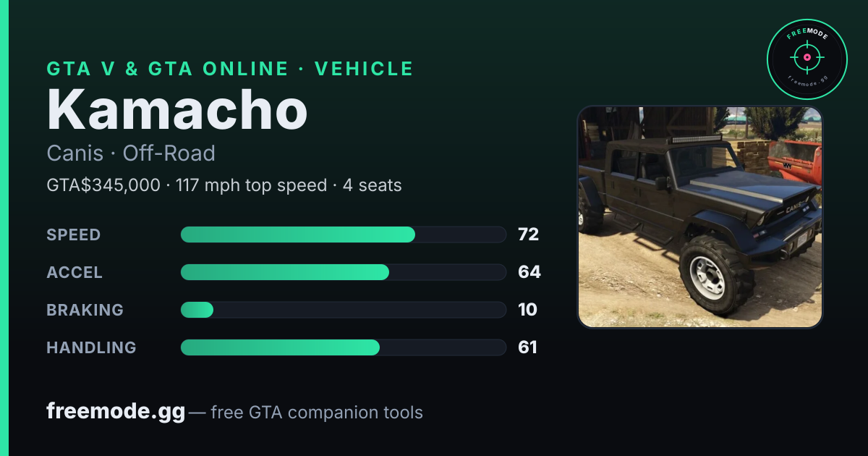Click the BRAKING stat bar
Viewport: 868px width, 456px height.
(x=343, y=310)
